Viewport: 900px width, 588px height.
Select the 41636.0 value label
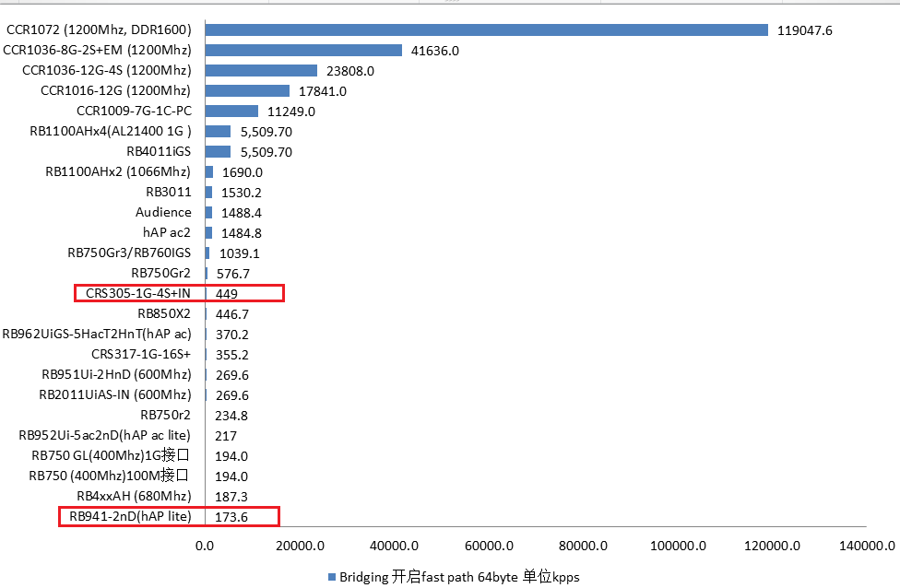(x=435, y=51)
